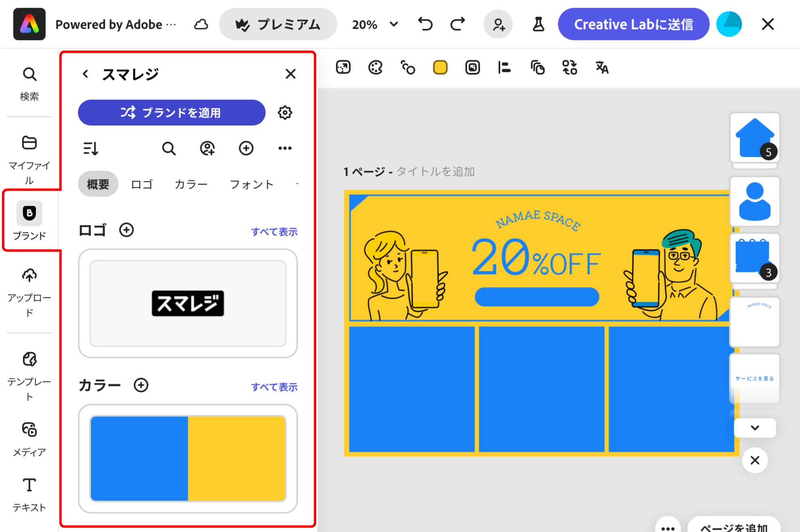
Task: Collapse the page panel using the chevron button
Action: point(754,428)
